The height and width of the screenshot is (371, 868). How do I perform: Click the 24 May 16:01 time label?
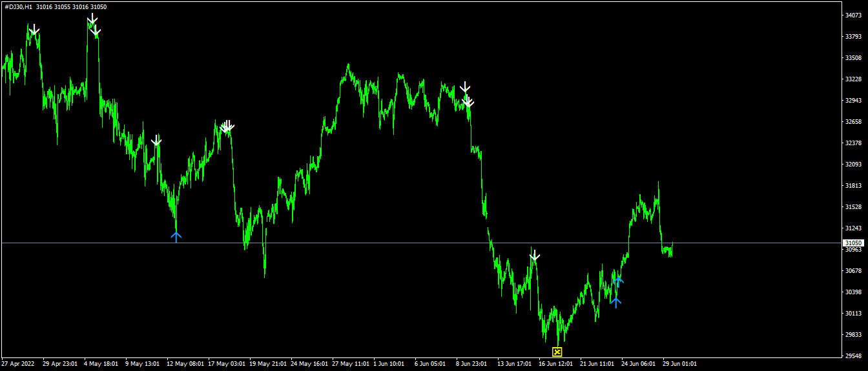pyautogui.click(x=309, y=363)
